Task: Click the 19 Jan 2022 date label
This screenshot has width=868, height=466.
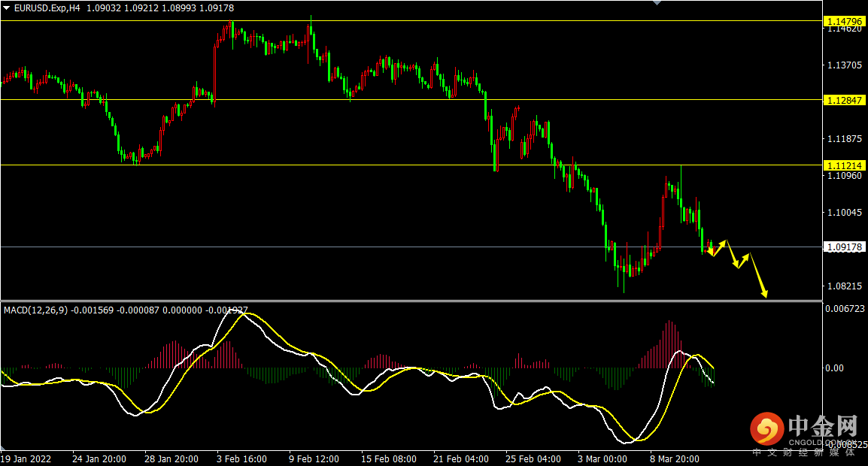Action: 26,458
